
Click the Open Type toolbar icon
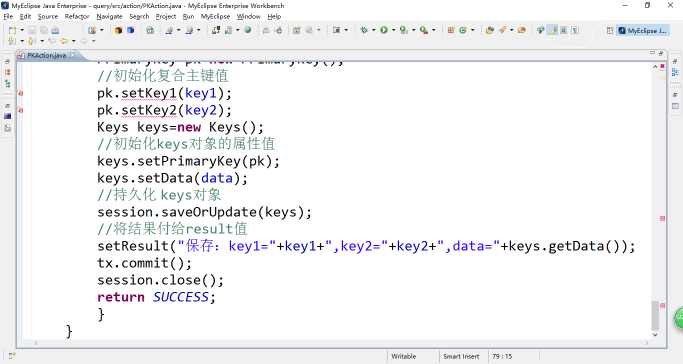(x=490, y=30)
